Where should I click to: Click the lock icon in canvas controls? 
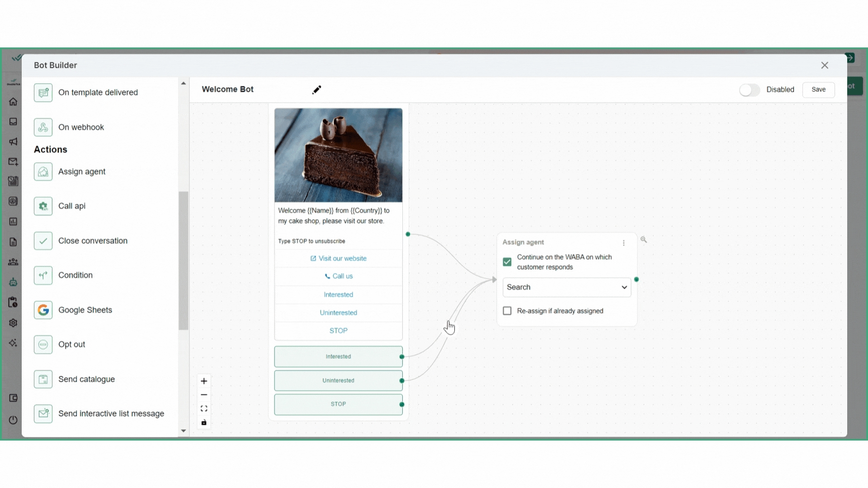(x=204, y=422)
